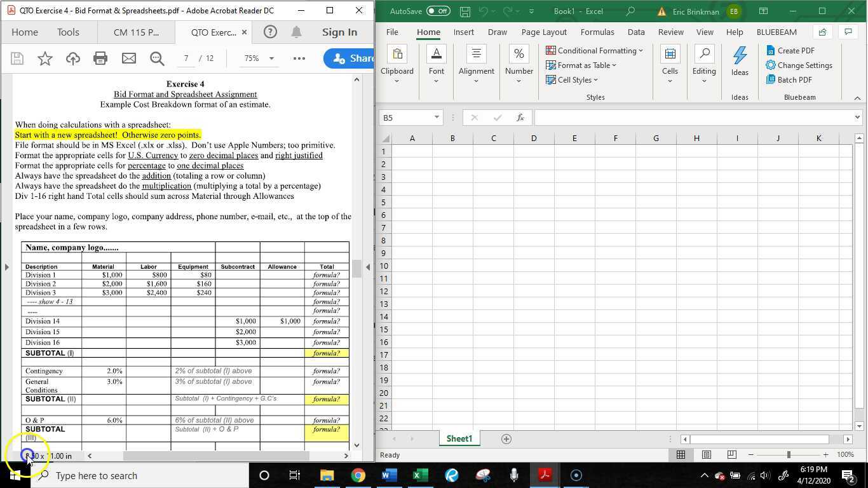This screenshot has width=868, height=488.
Task: Insert function using the fx icon
Action: (520, 118)
